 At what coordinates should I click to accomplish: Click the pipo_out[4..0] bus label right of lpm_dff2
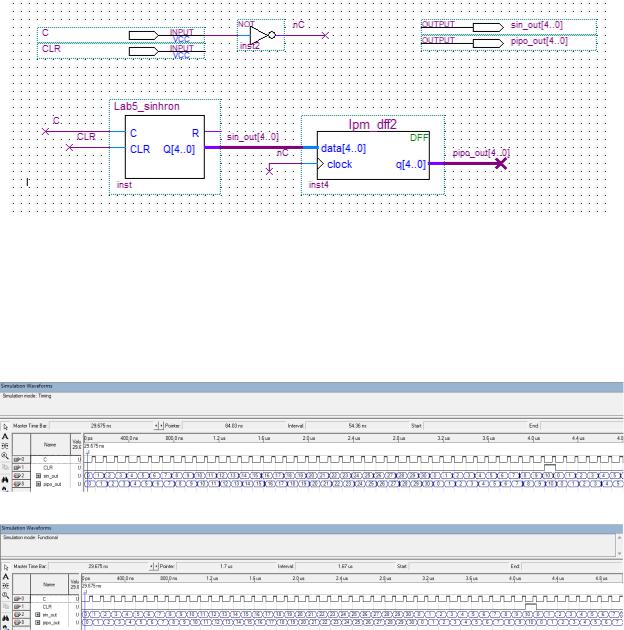(481, 153)
